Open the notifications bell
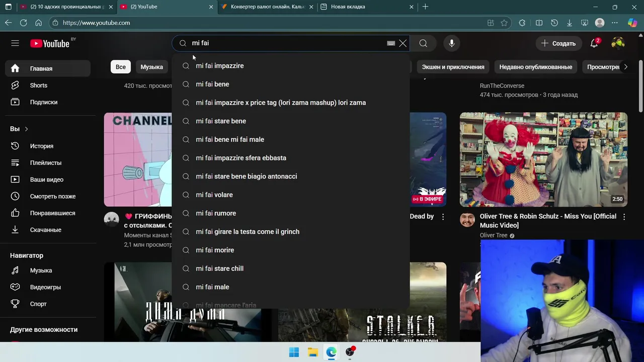 coord(594,43)
